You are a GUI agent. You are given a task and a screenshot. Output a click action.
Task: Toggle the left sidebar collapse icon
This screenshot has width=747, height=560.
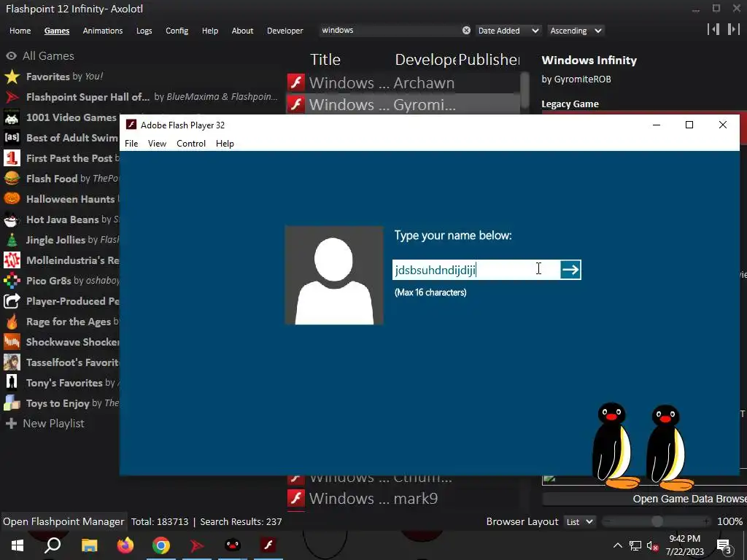713,29
